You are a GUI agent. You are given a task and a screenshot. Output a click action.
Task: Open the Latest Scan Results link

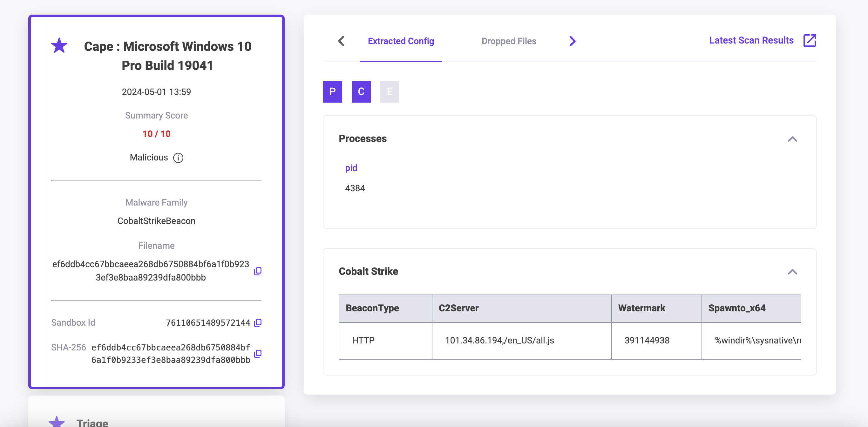pyautogui.click(x=751, y=40)
